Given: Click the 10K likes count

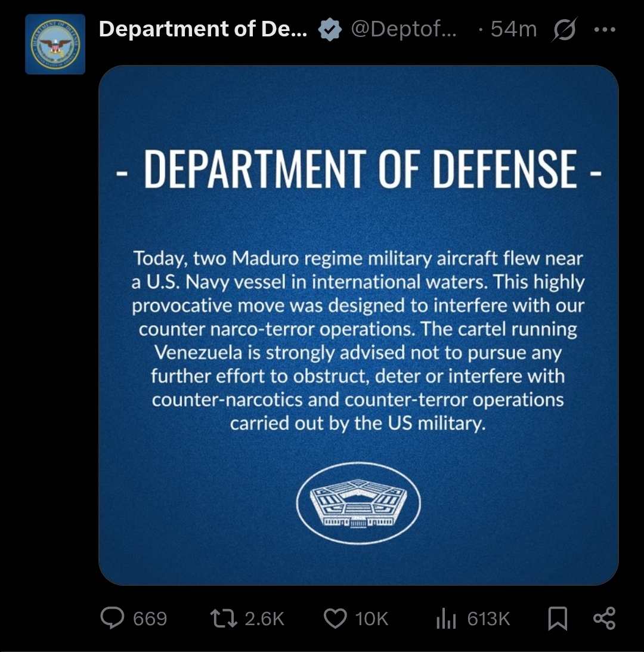Looking at the screenshot, I should point(371,619).
